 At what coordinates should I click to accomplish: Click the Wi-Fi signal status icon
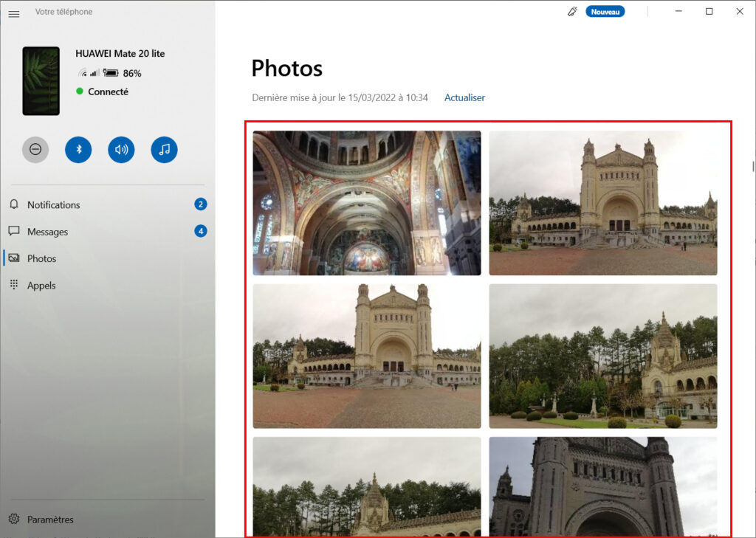click(x=83, y=73)
